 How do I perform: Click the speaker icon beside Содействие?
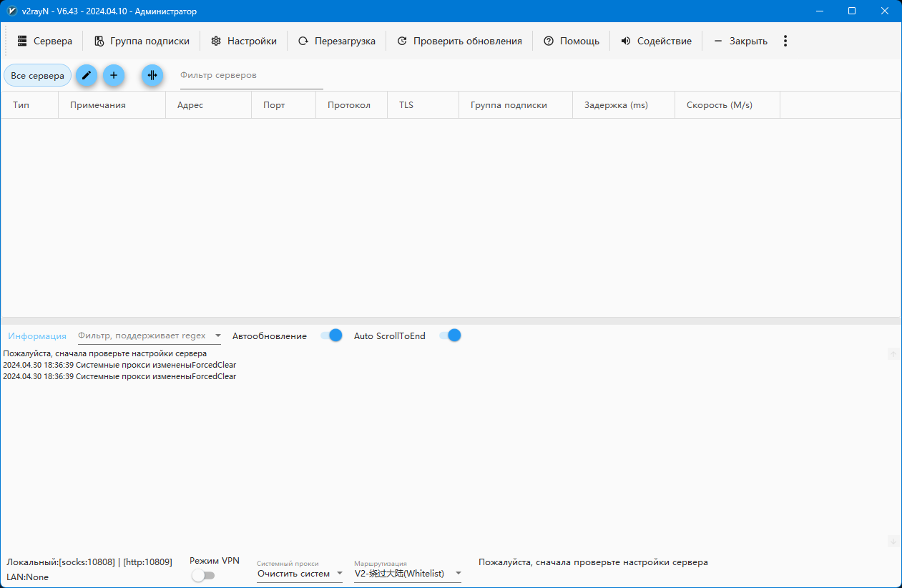[x=626, y=41]
